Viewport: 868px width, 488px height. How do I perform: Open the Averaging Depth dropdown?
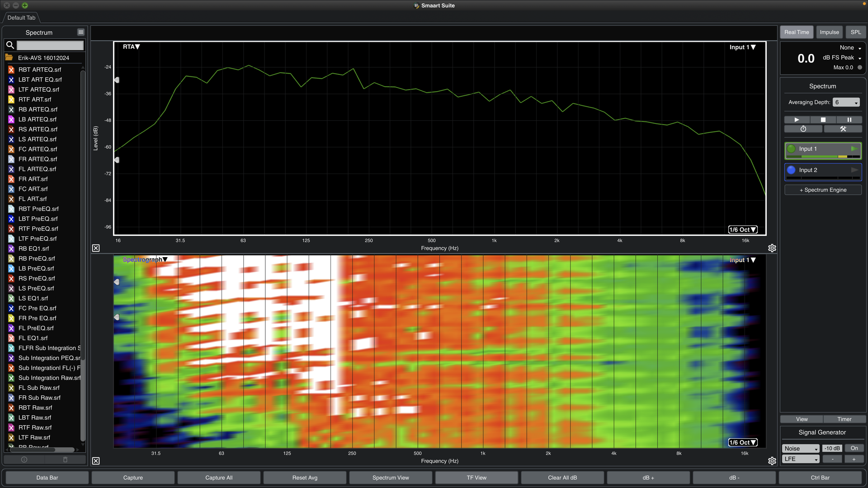(846, 103)
